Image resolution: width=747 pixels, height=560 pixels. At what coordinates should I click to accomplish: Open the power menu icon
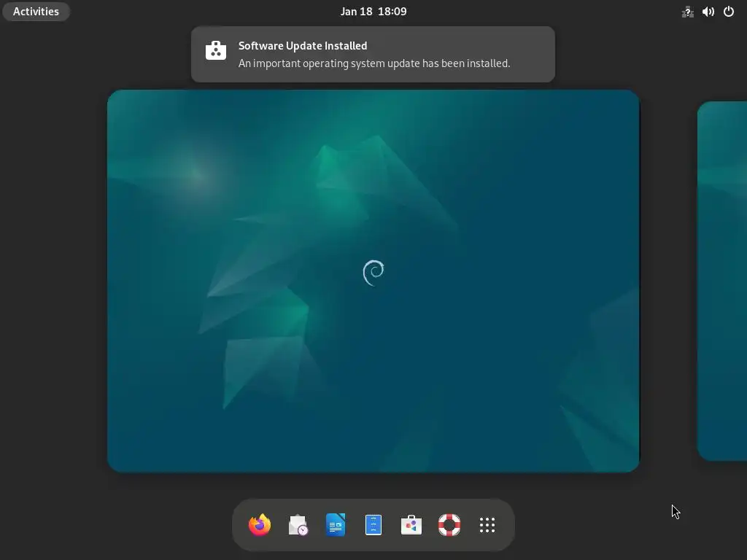coord(729,12)
